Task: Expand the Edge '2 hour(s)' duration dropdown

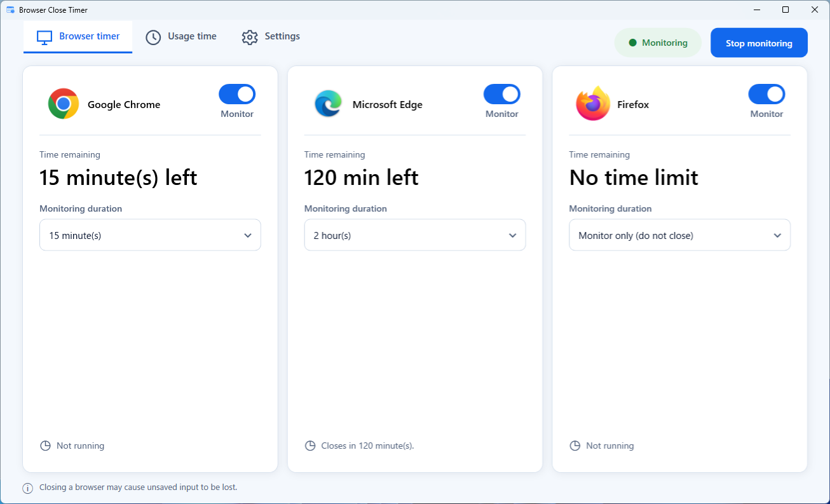Action: (x=415, y=235)
